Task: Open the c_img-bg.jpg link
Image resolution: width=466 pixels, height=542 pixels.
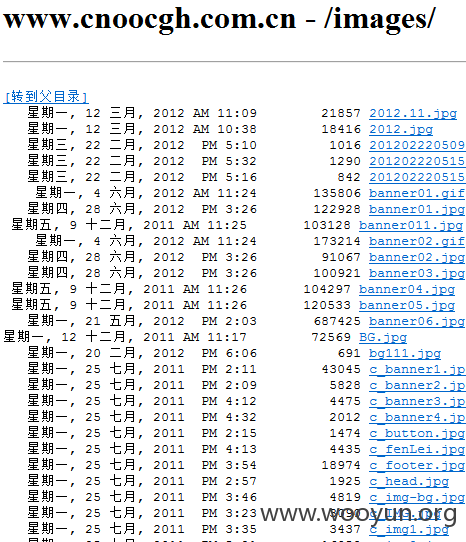Action: click(x=417, y=498)
